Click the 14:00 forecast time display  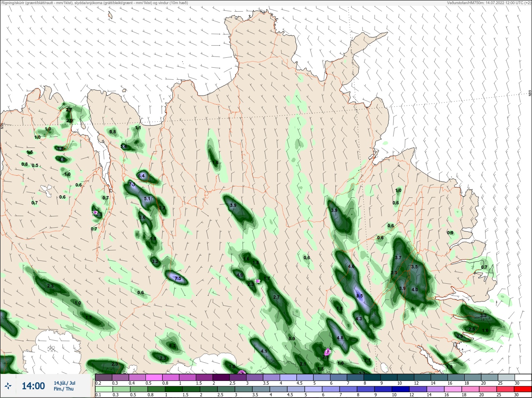click(x=33, y=386)
